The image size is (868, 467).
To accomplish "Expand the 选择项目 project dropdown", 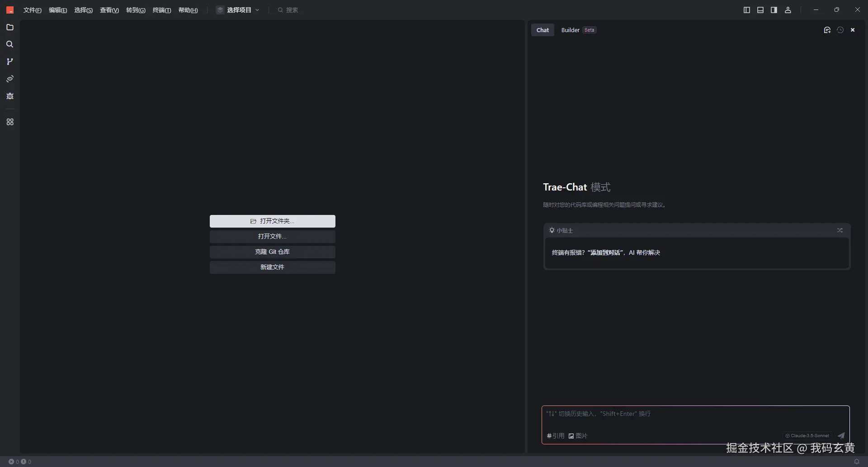I will [238, 10].
